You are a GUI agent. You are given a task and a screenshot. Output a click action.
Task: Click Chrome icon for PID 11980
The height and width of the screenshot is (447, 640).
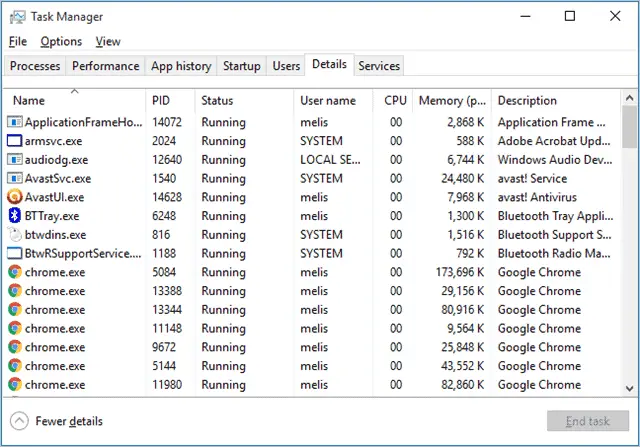(x=15, y=385)
